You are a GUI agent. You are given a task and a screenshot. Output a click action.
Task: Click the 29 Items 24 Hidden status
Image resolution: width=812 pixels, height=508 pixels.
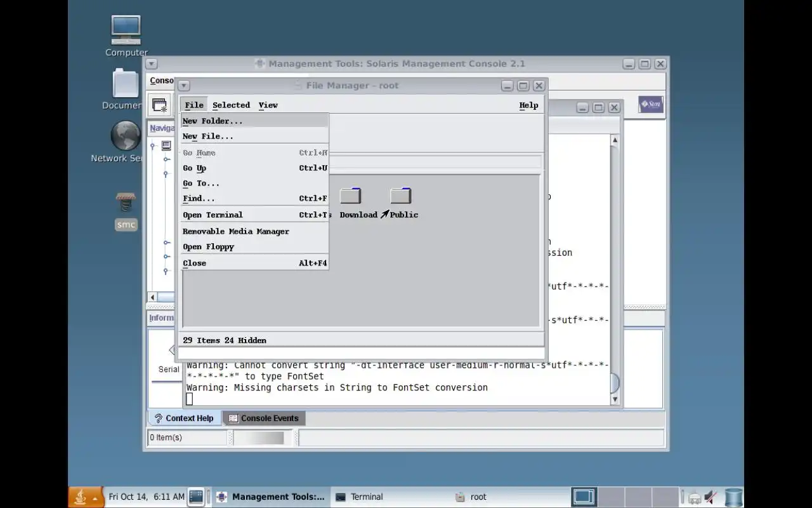[x=225, y=340]
